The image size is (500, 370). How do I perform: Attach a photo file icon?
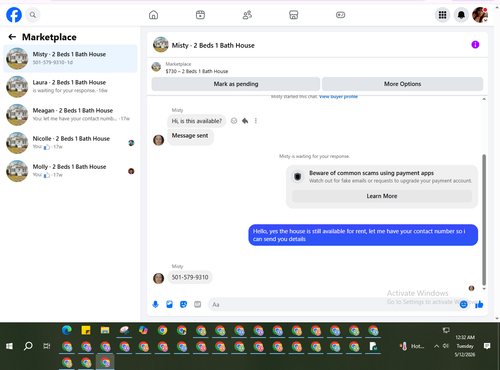click(x=169, y=304)
